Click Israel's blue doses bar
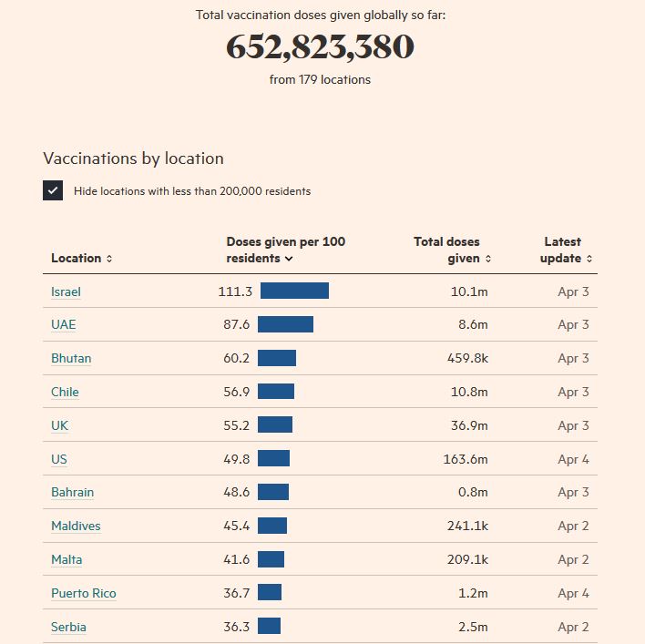Image resolution: width=645 pixels, height=644 pixels. [x=294, y=291]
